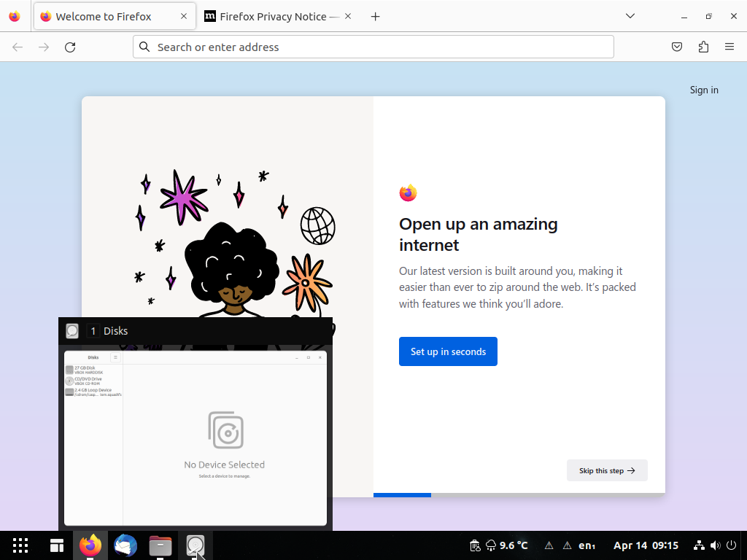Open the Show Applications grid in the taskbar
Image resolution: width=747 pixels, height=560 pixels.
click(20, 545)
